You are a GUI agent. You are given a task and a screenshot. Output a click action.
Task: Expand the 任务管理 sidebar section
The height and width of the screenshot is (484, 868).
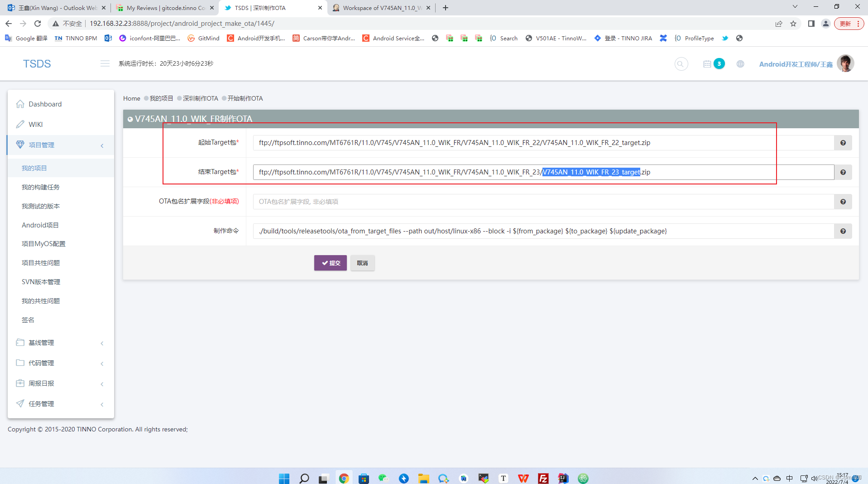click(61, 404)
